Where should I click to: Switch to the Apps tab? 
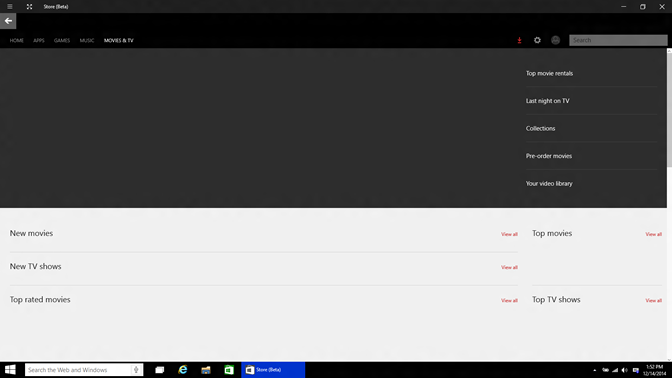pyautogui.click(x=39, y=40)
